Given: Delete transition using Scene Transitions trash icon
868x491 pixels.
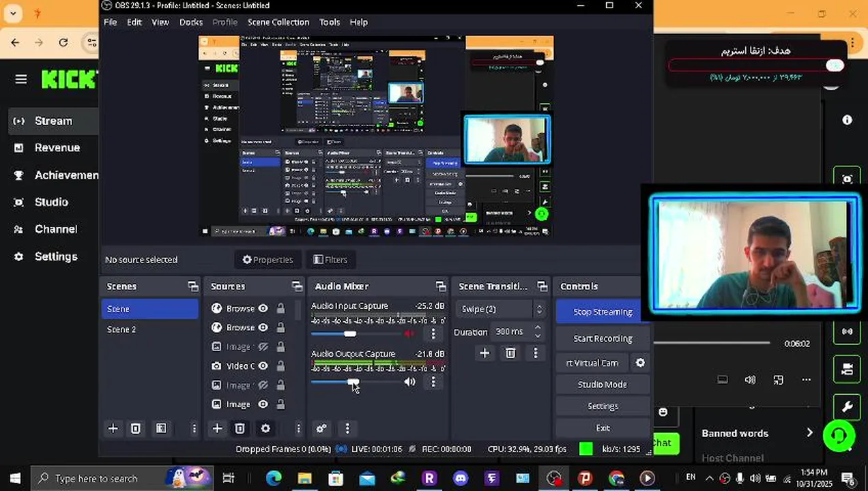Looking at the screenshot, I should pos(510,353).
